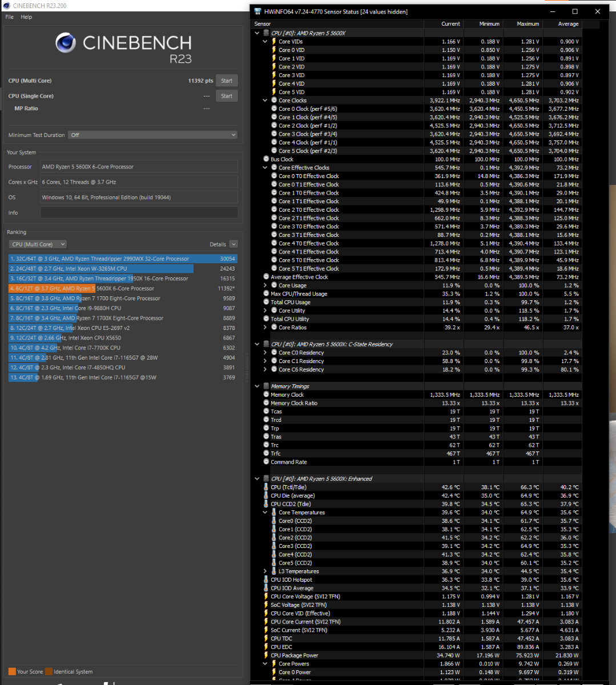Collapse the CPU [#0] AMD Ryzen 5 5600X group
The width and height of the screenshot is (616, 685).
click(x=257, y=33)
